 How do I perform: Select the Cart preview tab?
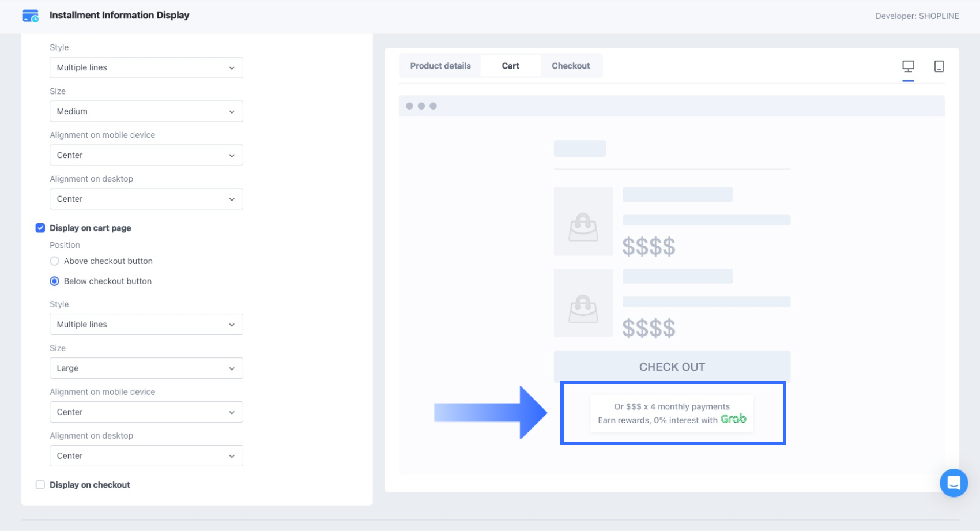[x=510, y=66]
